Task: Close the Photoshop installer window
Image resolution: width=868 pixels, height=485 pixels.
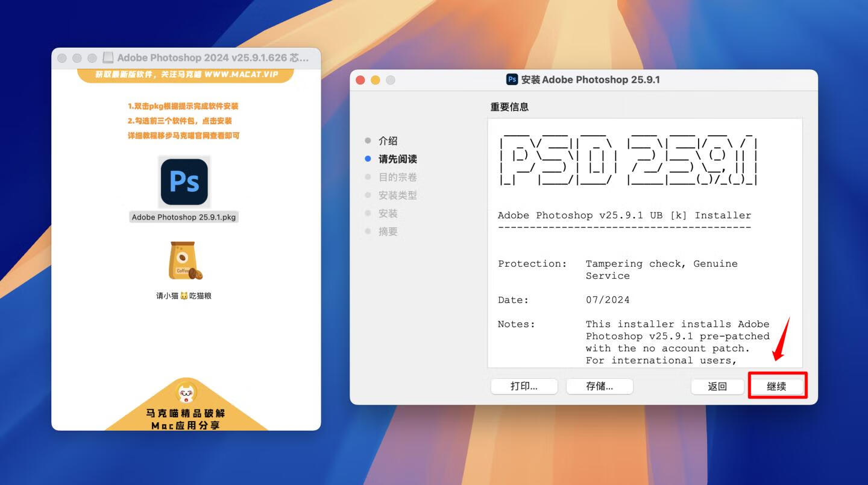Action: tap(360, 80)
